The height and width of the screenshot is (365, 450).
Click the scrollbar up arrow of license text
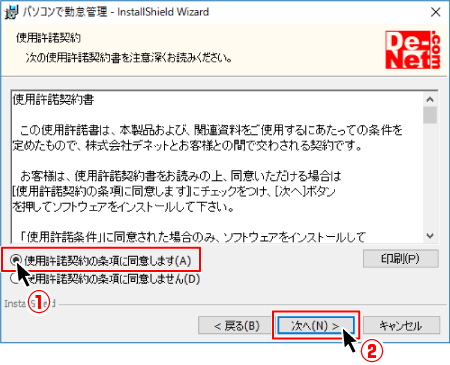coord(430,99)
